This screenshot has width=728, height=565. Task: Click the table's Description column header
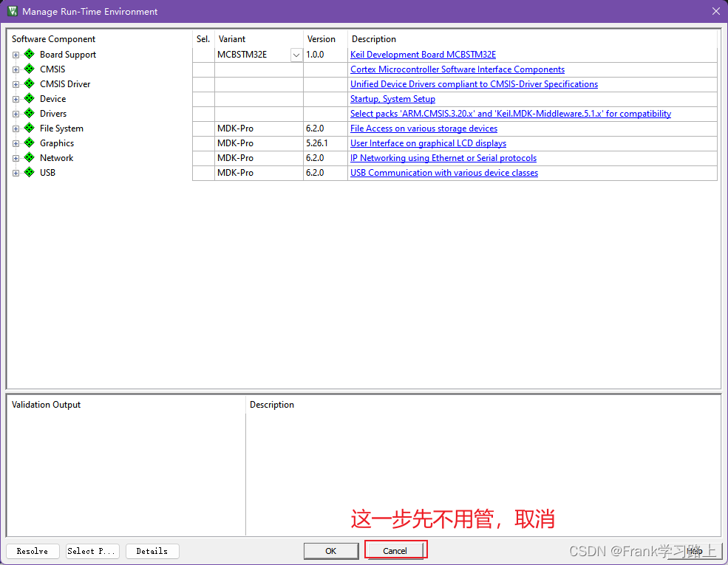pos(374,39)
